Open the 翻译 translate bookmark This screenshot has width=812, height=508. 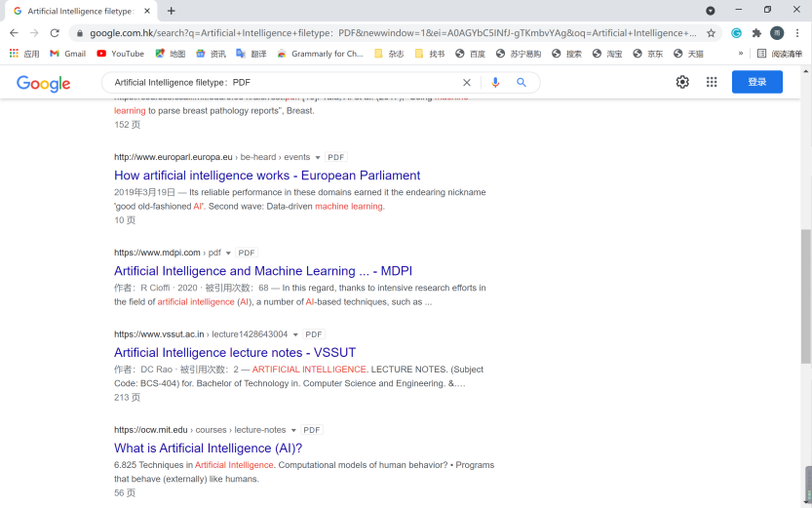[x=251, y=54]
